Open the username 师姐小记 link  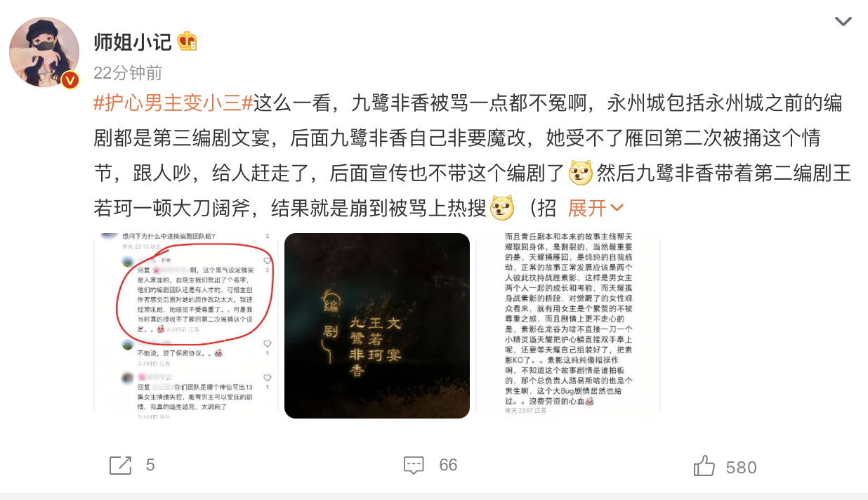[x=133, y=41]
